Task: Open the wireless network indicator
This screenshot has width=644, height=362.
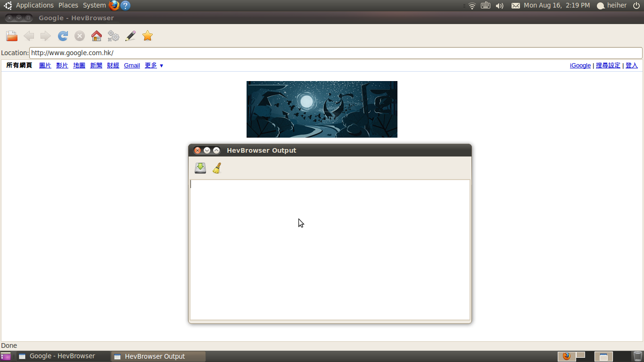Action: click(472, 6)
